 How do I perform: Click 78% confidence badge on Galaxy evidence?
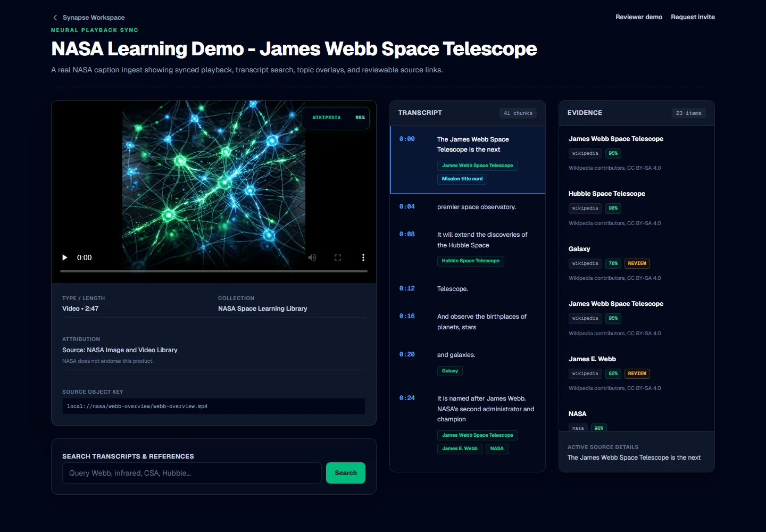point(613,263)
